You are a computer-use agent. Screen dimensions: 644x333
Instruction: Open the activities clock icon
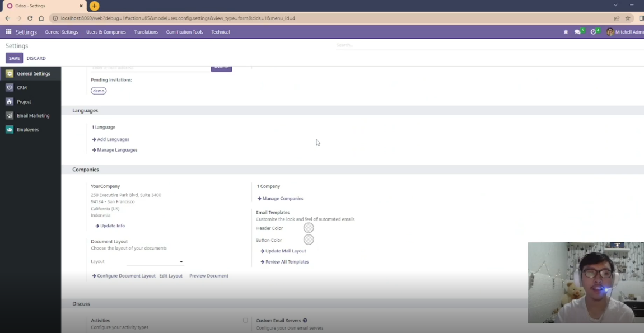tap(594, 32)
